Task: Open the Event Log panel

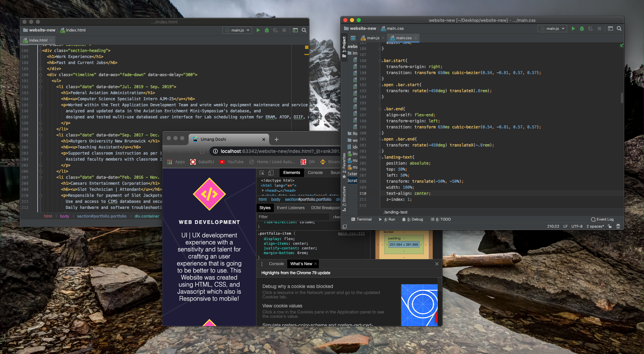Action: 602,219
